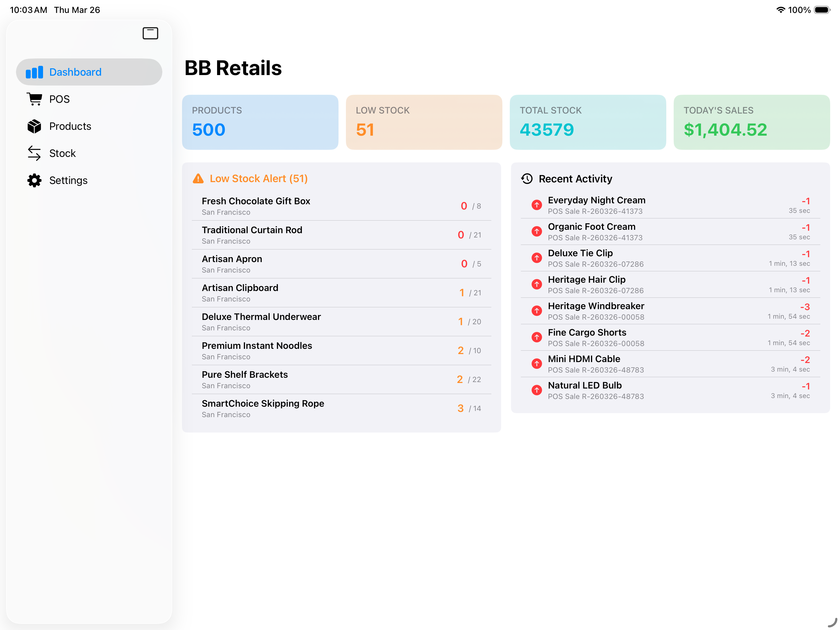Click Organic Foot Cream activity name
Screen dimensions: 840x630
(x=591, y=226)
